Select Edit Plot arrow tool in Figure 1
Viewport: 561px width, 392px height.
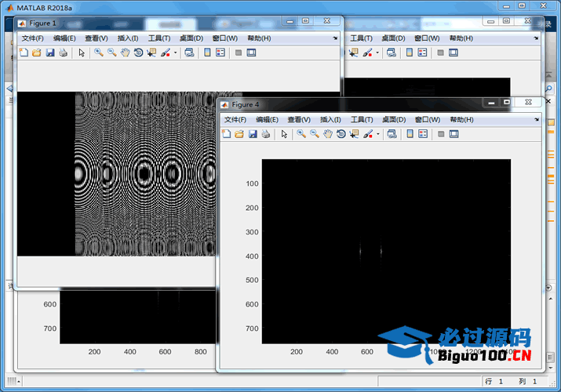click(x=82, y=53)
